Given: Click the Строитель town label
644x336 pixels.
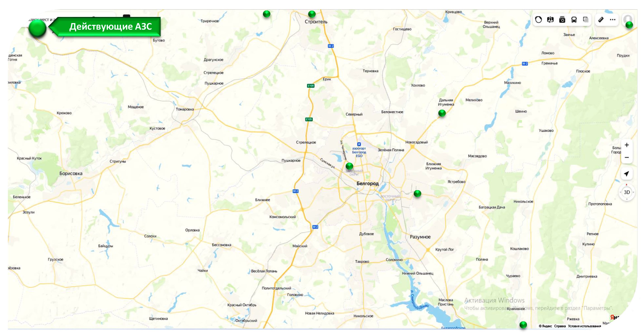Looking at the screenshot, I should (316, 22).
